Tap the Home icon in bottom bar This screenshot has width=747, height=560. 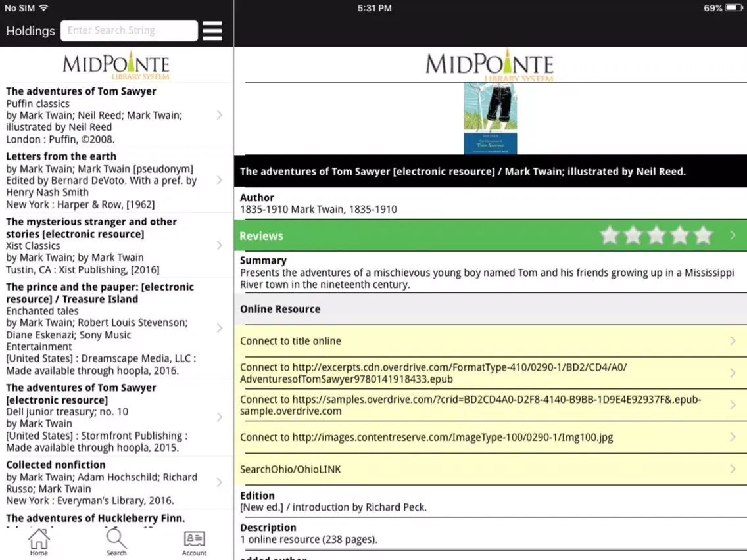click(x=39, y=542)
